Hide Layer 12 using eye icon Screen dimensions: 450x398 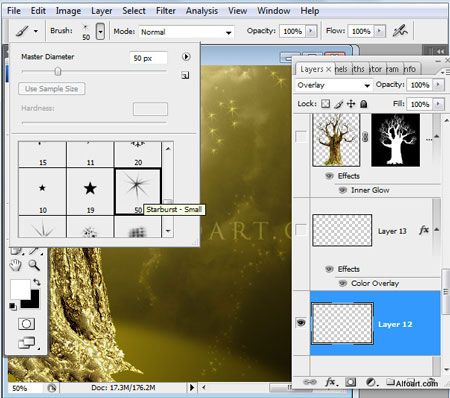point(301,323)
